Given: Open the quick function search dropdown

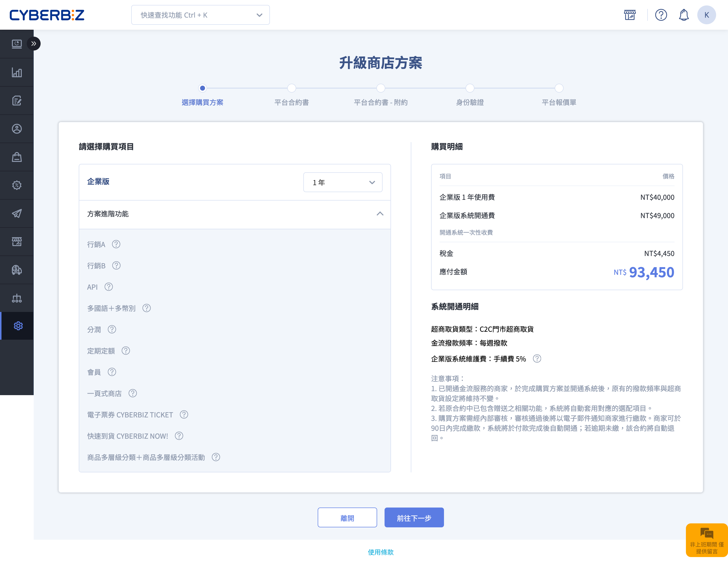Looking at the screenshot, I should 200,15.
